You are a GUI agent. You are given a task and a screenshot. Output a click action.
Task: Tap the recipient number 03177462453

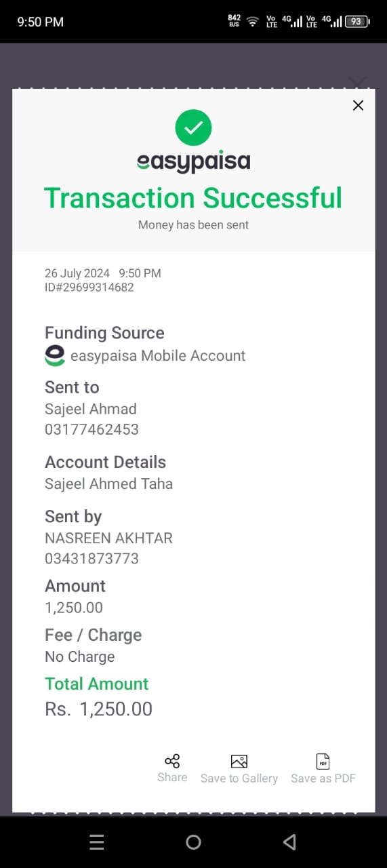[x=91, y=429]
